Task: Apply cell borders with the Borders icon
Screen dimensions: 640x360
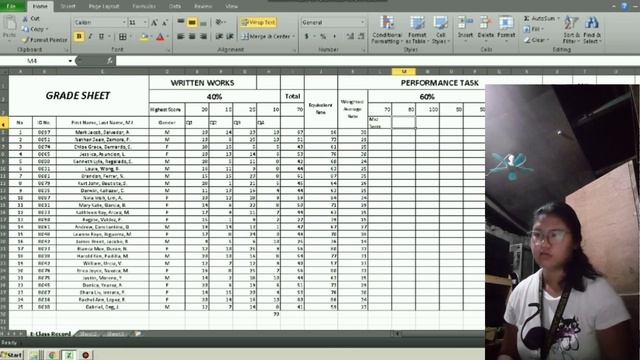Action: point(122,37)
